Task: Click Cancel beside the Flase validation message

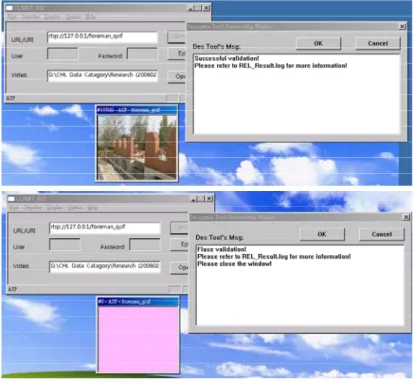Action: click(x=382, y=234)
